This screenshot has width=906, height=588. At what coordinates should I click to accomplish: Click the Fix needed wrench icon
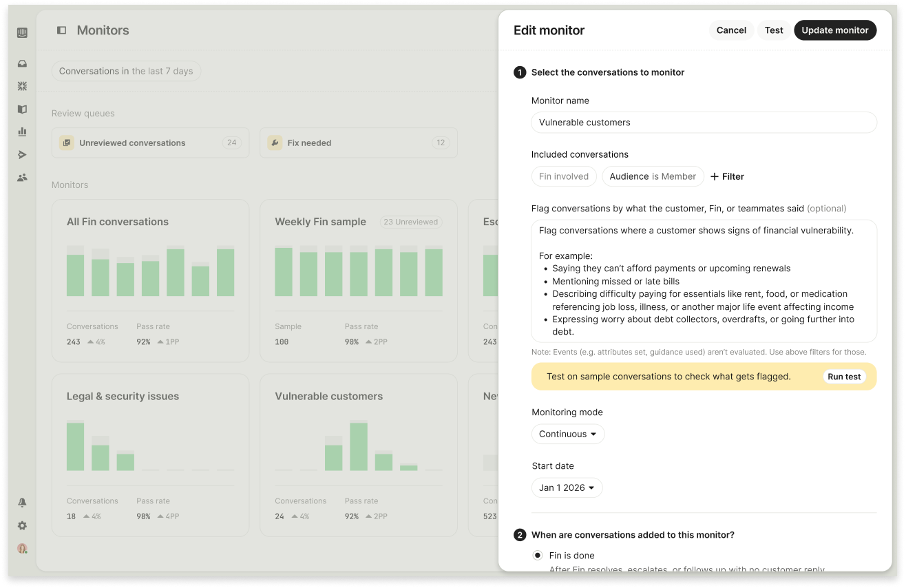pos(275,143)
